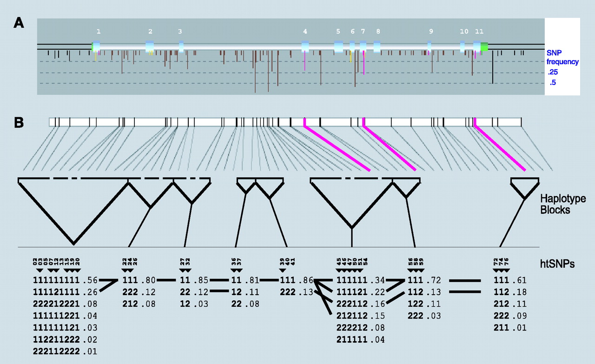Click the exon 1 number label
This screenshot has width=595, height=364.
(x=98, y=32)
